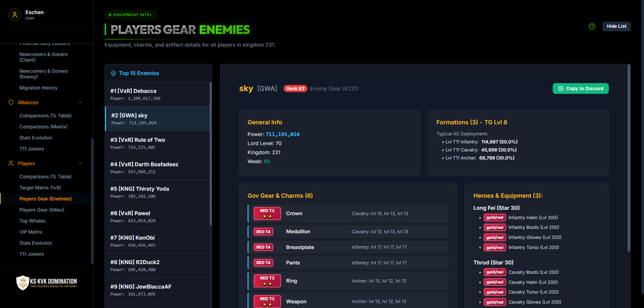Open VIP Matrix page

pos(31,232)
